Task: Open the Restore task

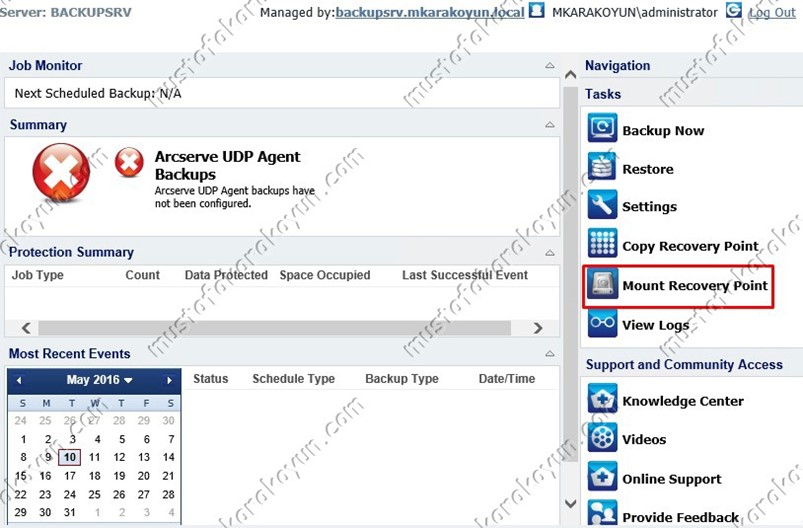Action: (x=648, y=169)
